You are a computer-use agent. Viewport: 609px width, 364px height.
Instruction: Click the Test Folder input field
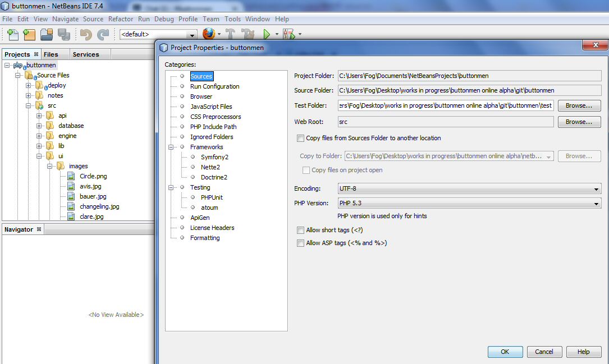[446, 105]
